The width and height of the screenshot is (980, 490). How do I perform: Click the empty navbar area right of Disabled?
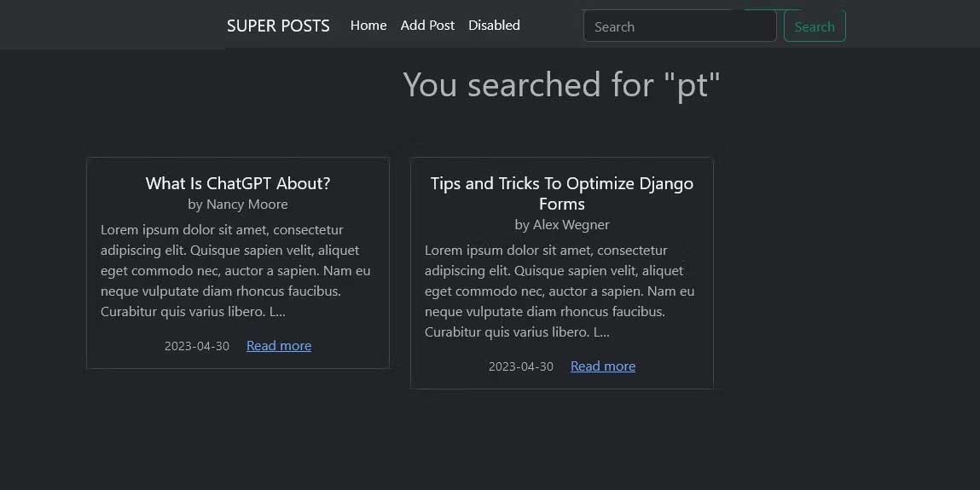(x=551, y=26)
